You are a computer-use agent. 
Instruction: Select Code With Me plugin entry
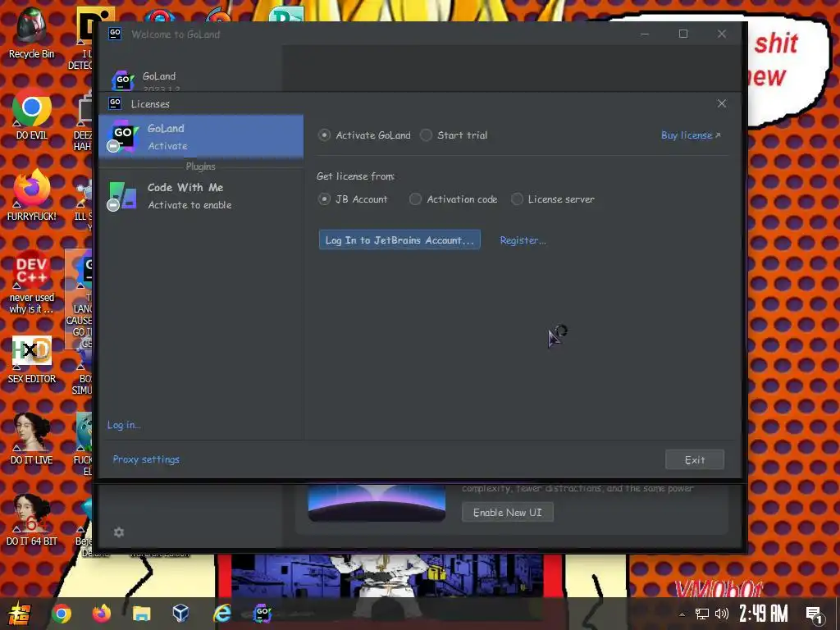pos(201,195)
